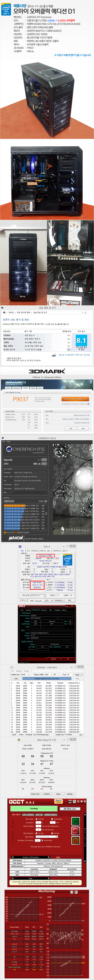Click the MAXON logo in Cinebench
The height and width of the screenshot is (980, 94).
(x=16, y=538)
